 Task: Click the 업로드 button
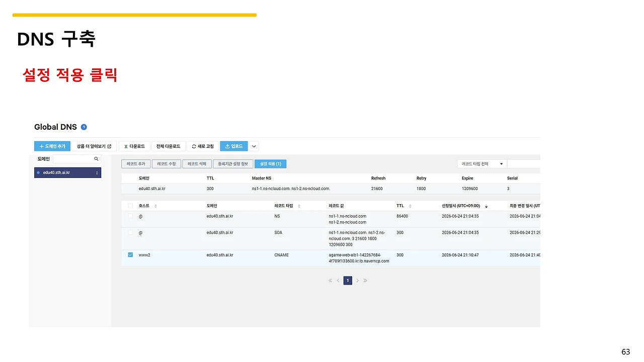[234, 146]
